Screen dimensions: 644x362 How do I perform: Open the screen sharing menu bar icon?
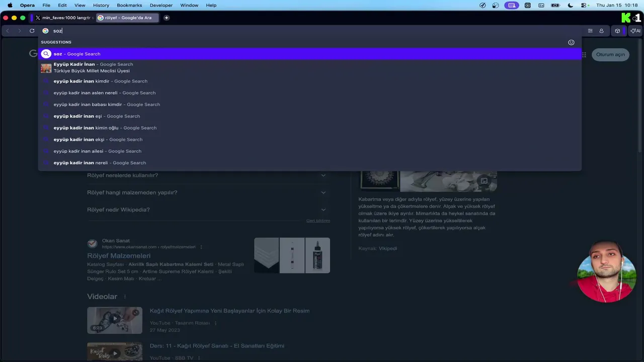[512, 5]
